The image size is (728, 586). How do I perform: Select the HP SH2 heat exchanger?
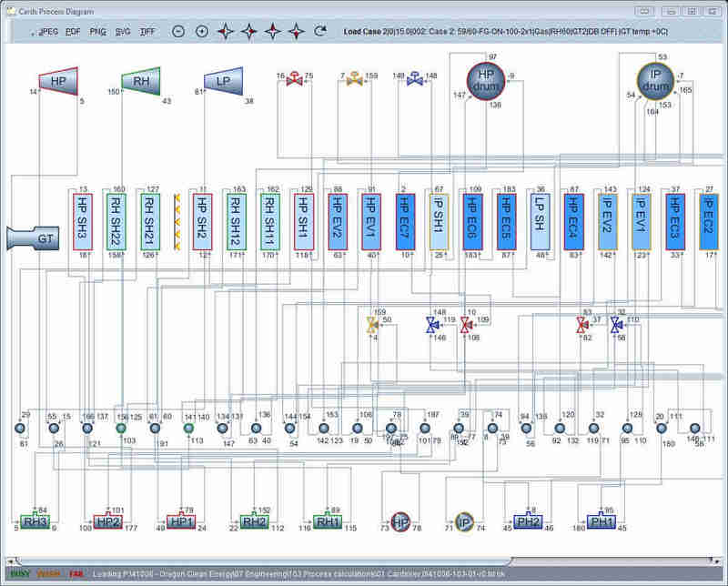point(202,222)
